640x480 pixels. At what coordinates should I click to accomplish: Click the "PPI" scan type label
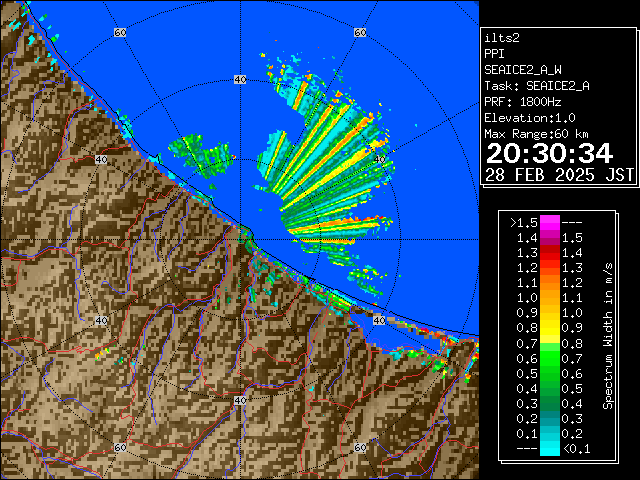pos(494,54)
